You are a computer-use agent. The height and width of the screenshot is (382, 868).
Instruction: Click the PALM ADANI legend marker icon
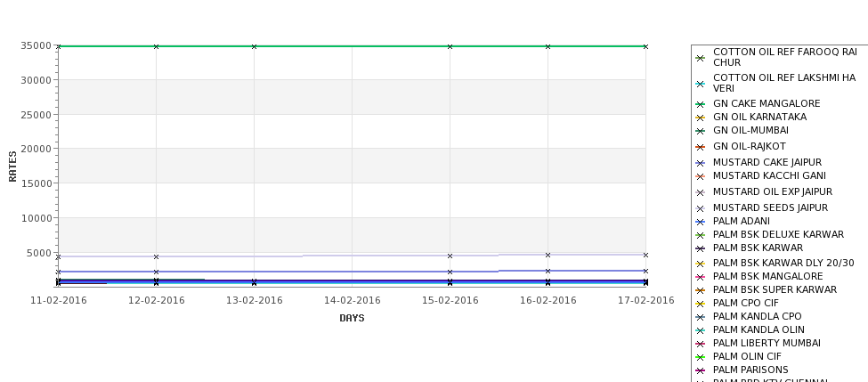(700, 222)
